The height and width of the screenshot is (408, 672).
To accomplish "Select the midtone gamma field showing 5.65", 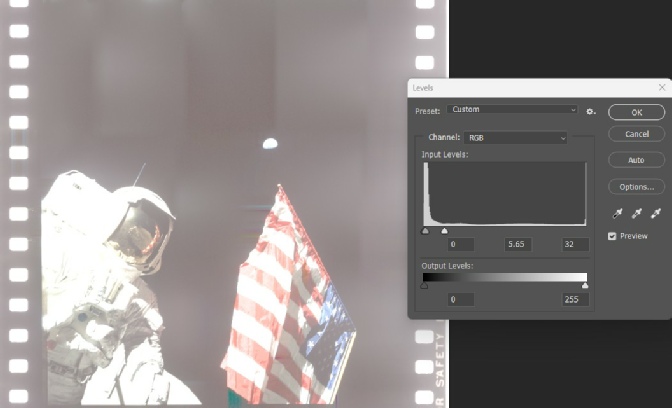I will 517,244.
